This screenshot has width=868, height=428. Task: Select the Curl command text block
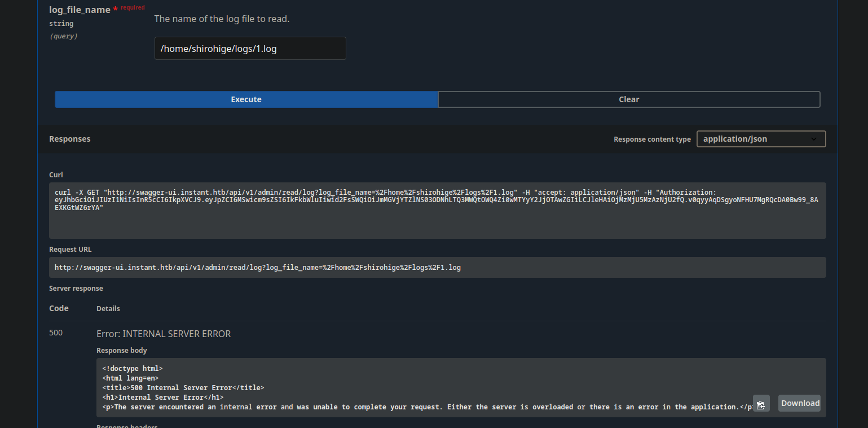click(437, 210)
